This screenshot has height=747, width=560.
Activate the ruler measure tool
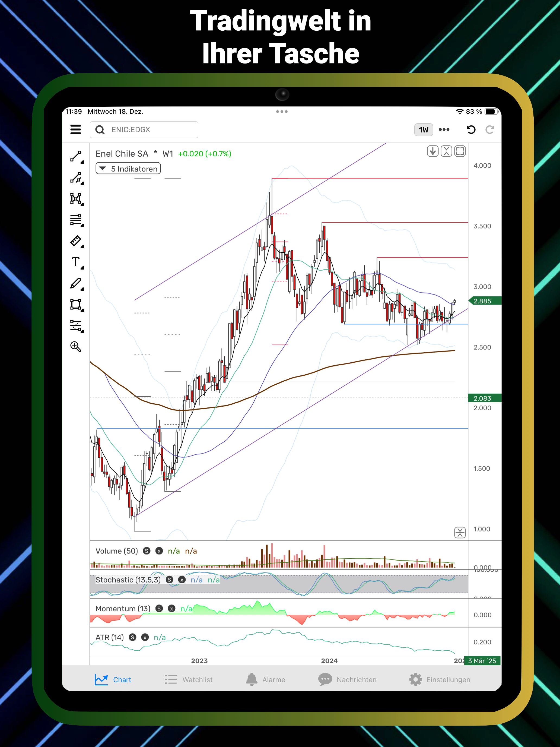pos(76,241)
